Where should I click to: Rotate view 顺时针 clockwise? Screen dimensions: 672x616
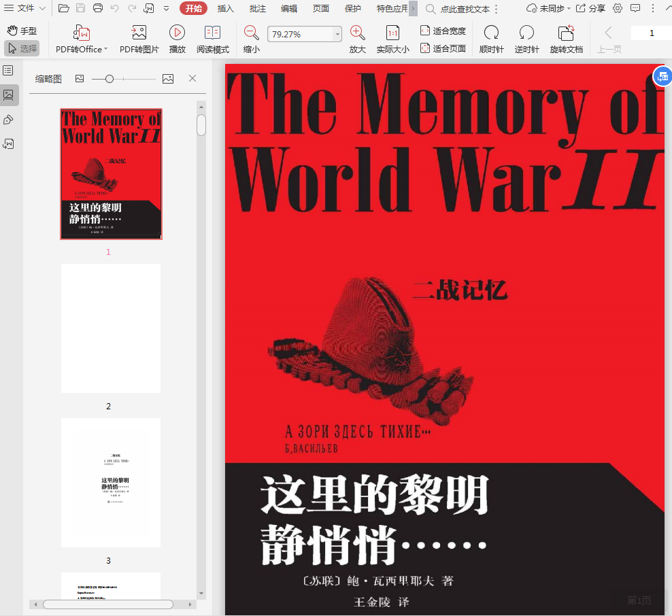click(491, 39)
